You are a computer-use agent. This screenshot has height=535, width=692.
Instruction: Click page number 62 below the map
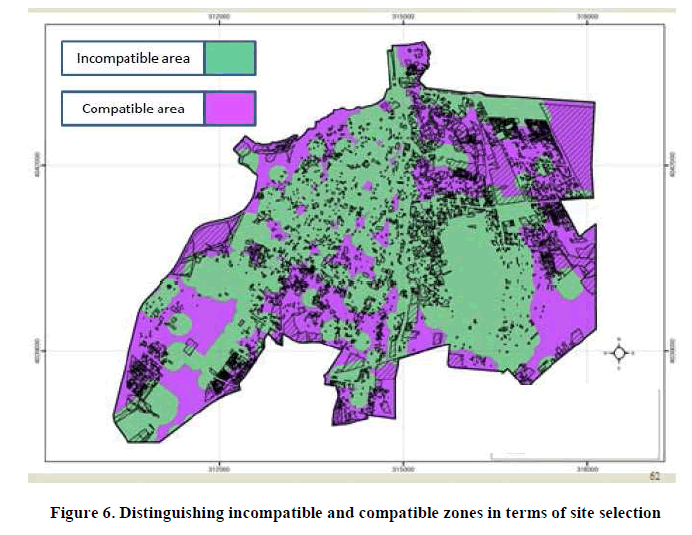655,476
